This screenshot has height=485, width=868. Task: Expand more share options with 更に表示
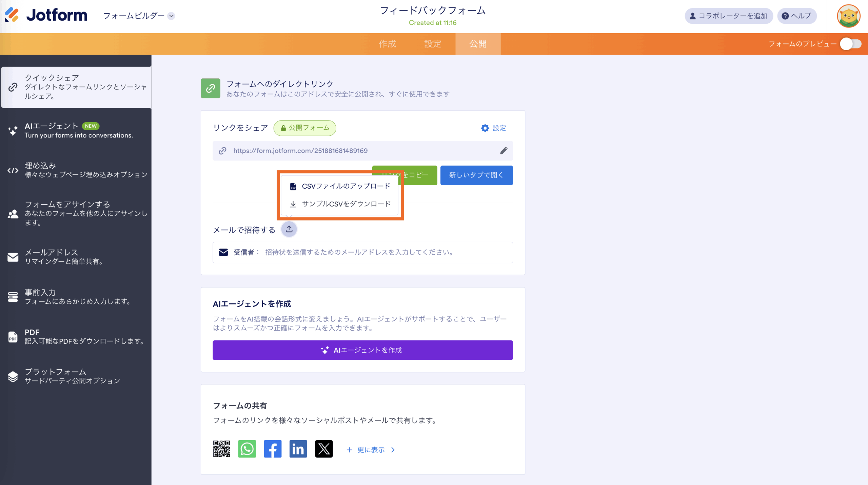point(371,450)
